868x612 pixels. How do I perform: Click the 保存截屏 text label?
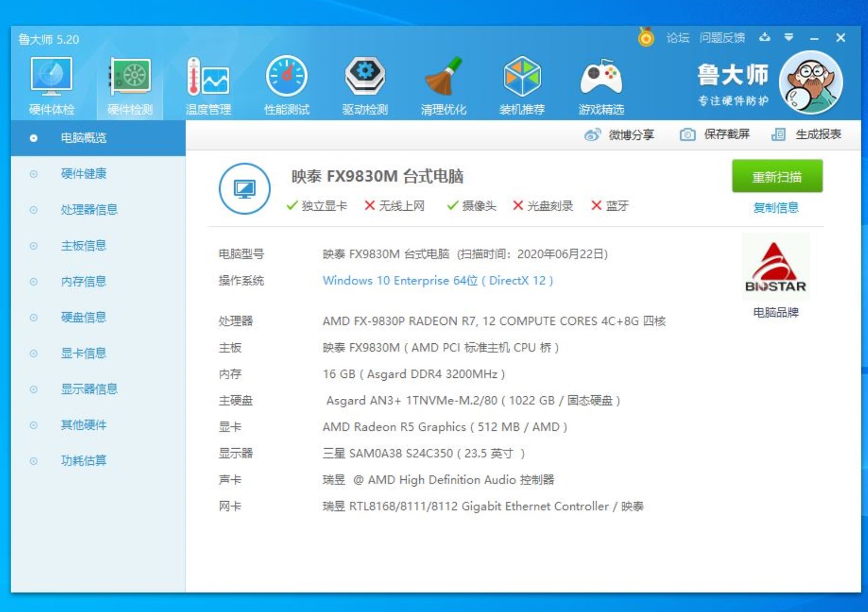click(726, 134)
